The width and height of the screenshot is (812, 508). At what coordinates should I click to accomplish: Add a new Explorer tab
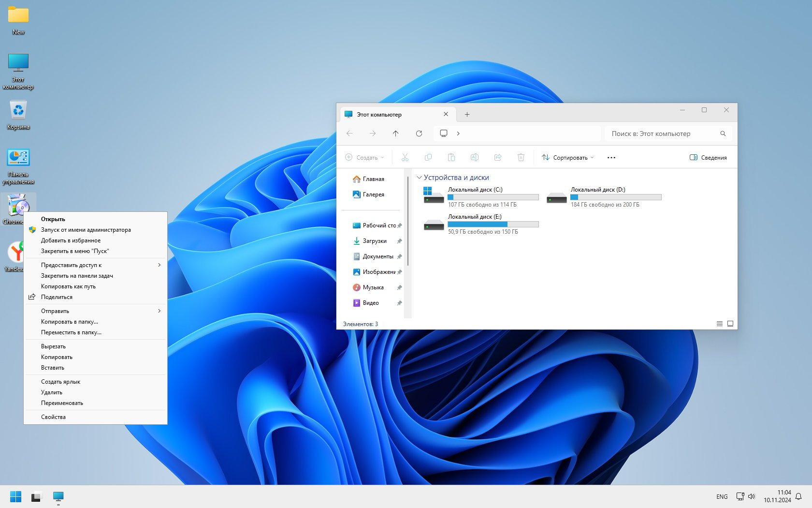pos(467,115)
